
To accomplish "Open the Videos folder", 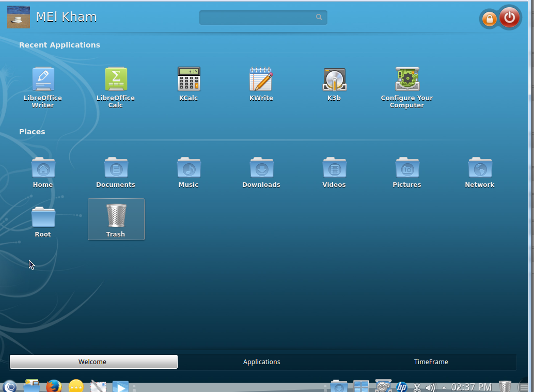I will pos(334,173).
